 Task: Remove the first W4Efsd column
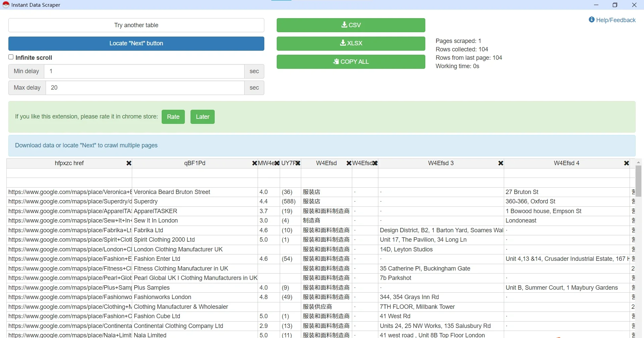(x=349, y=163)
